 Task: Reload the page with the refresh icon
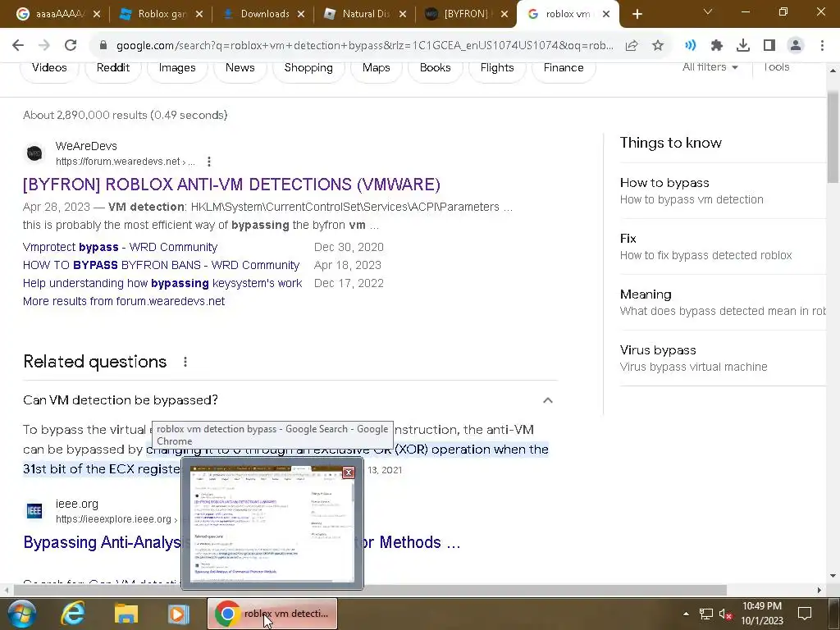(x=71, y=46)
